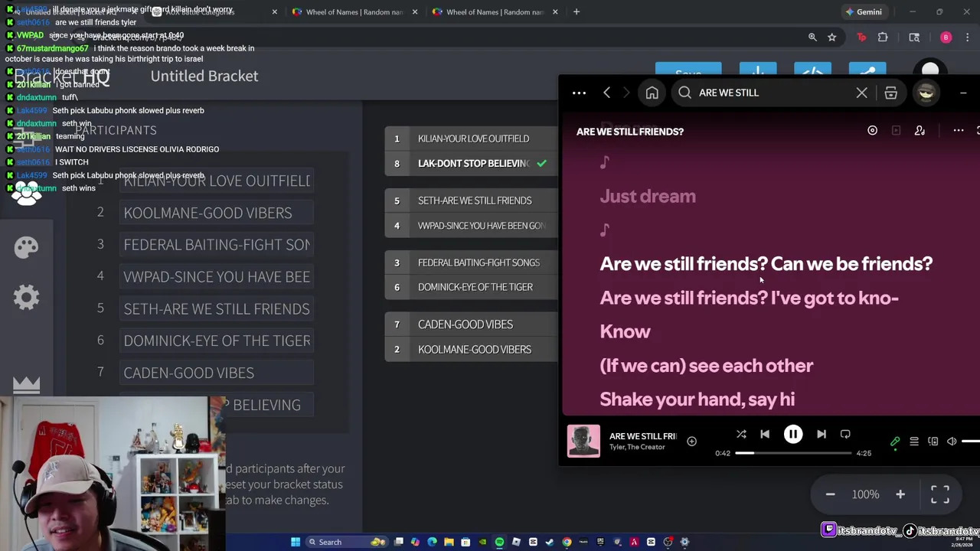The height and width of the screenshot is (551, 980).
Task: Open Spotify Home button
Action: pyautogui.click(x=652, y=93)
